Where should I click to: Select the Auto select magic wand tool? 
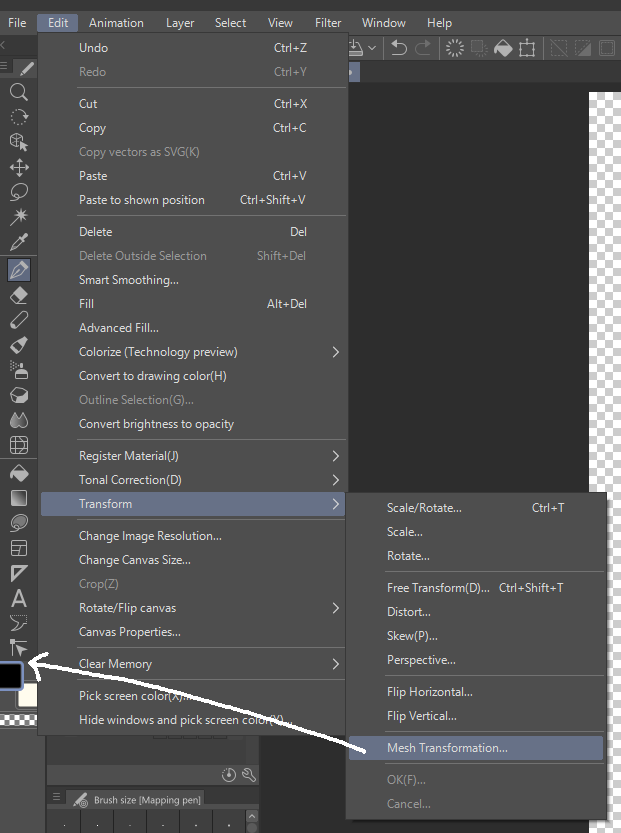(x=19, y=217)
